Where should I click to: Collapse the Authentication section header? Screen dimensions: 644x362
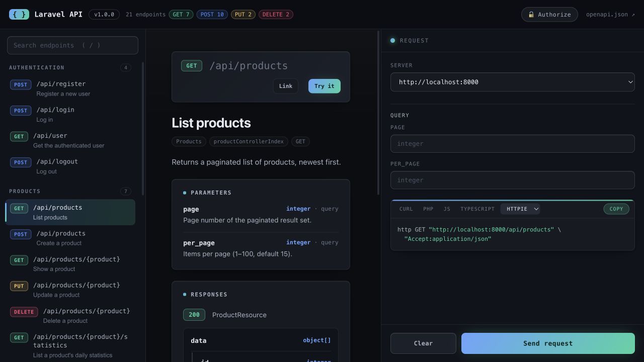point(70,67)
